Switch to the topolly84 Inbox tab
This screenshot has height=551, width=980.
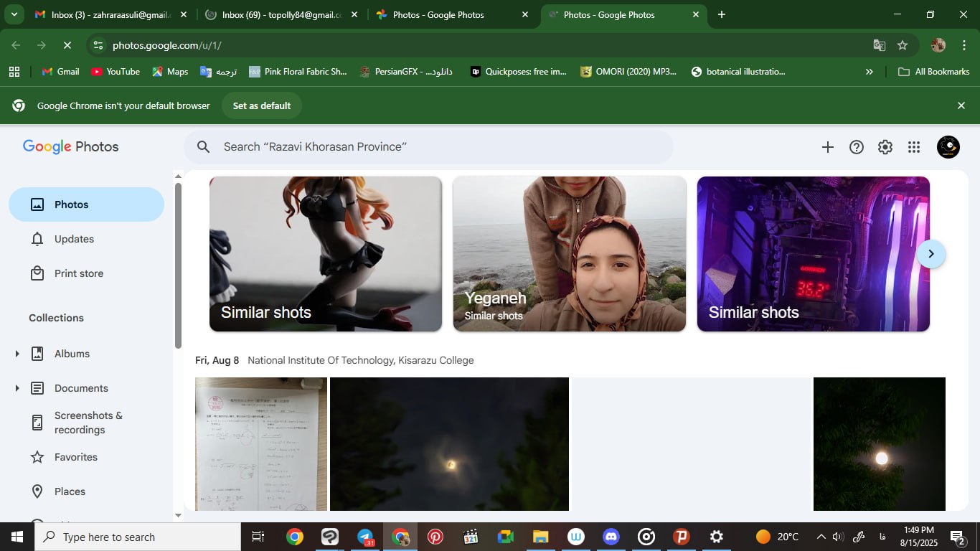281,14
